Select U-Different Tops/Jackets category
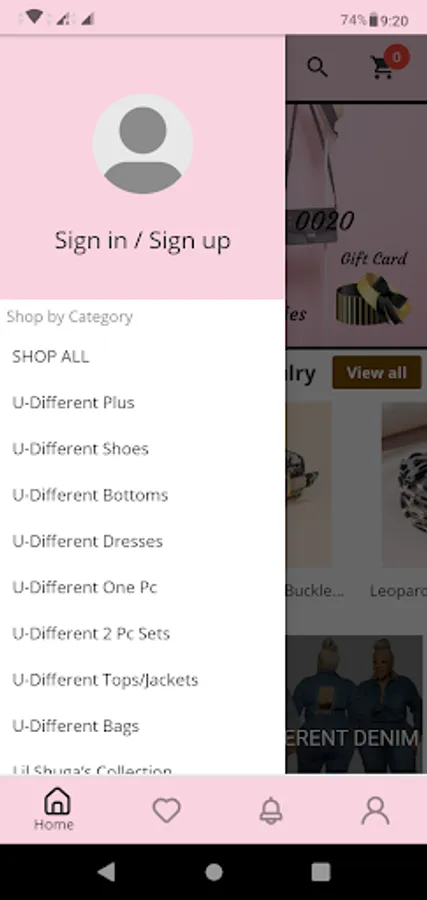This screenshot has height=900, width=427. pos(142,680)
